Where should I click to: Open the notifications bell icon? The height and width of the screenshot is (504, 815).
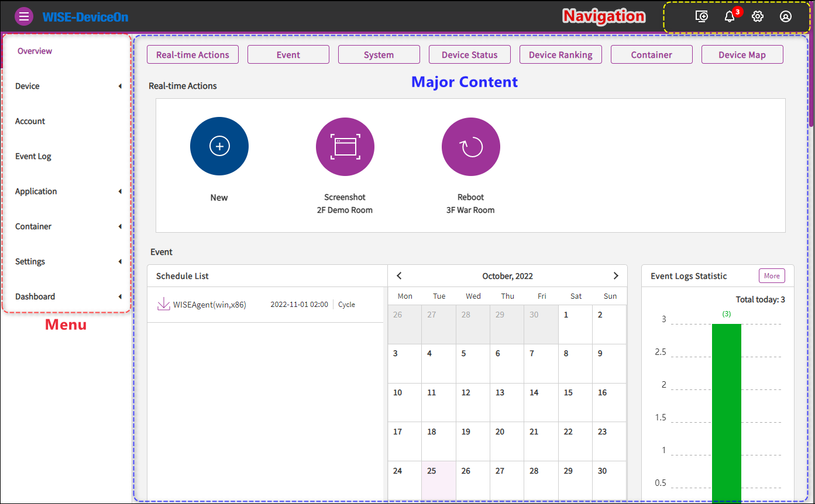pyautogui.click(x=730, y=16)
